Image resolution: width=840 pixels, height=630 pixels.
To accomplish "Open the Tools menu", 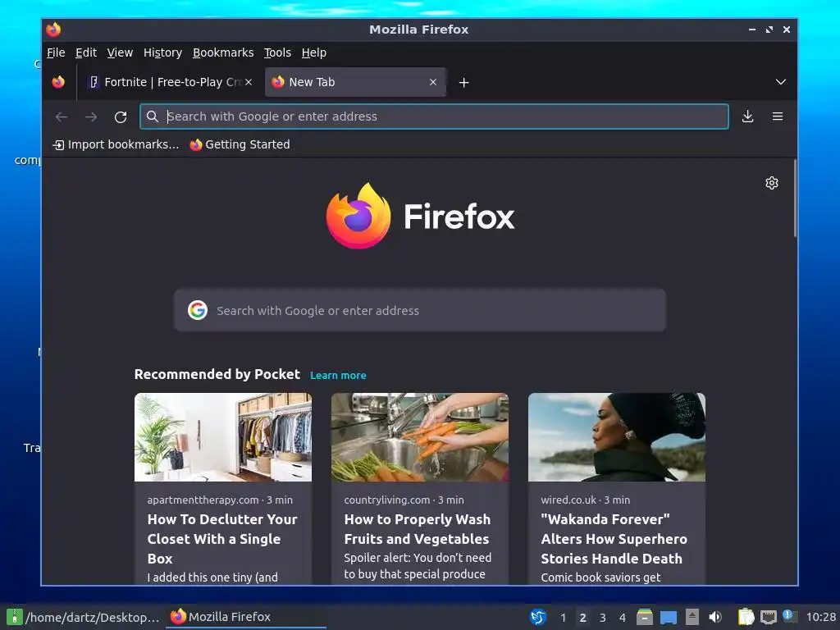I will [x=277, y=52].
